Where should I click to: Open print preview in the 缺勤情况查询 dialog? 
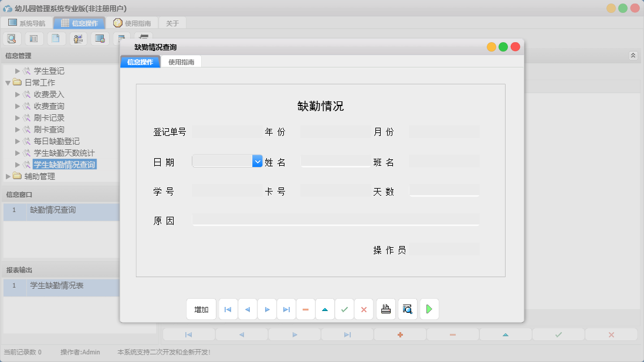click(407, 309)
